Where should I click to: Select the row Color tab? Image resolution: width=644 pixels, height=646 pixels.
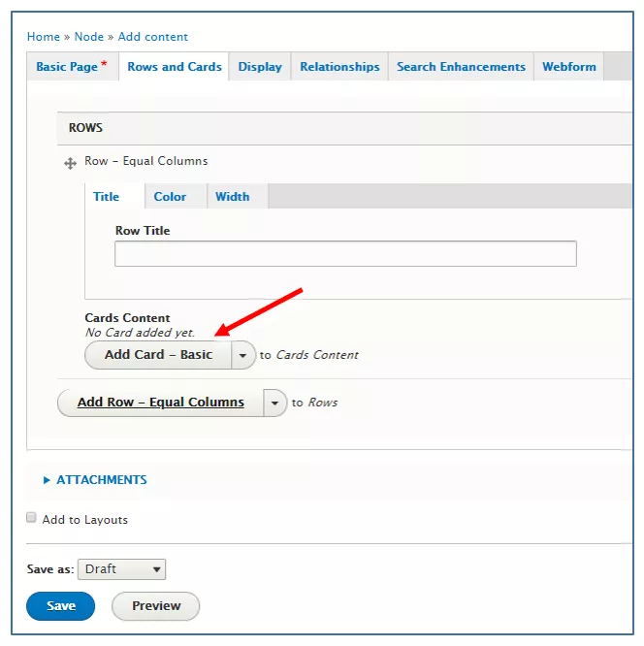pos(170,197)
